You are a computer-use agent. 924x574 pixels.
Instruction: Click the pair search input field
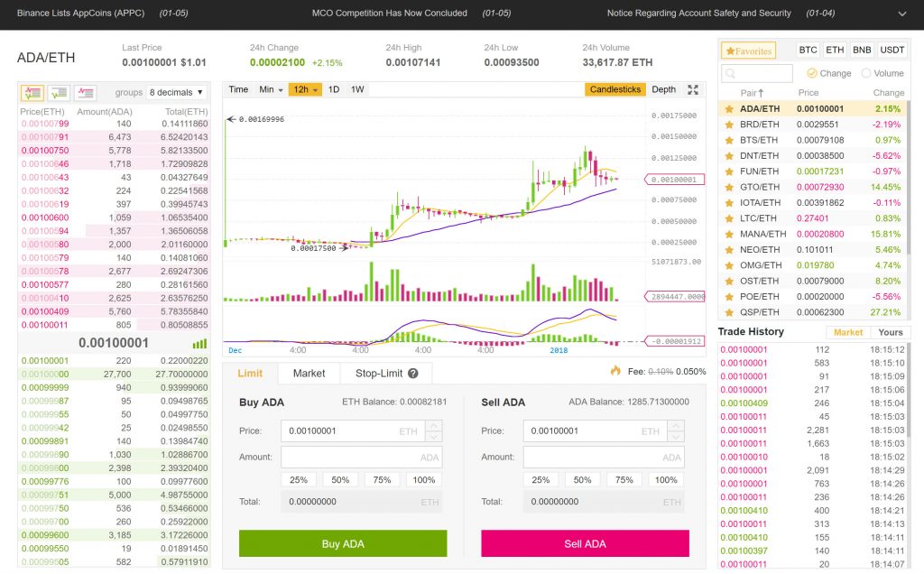coord(757,74)
